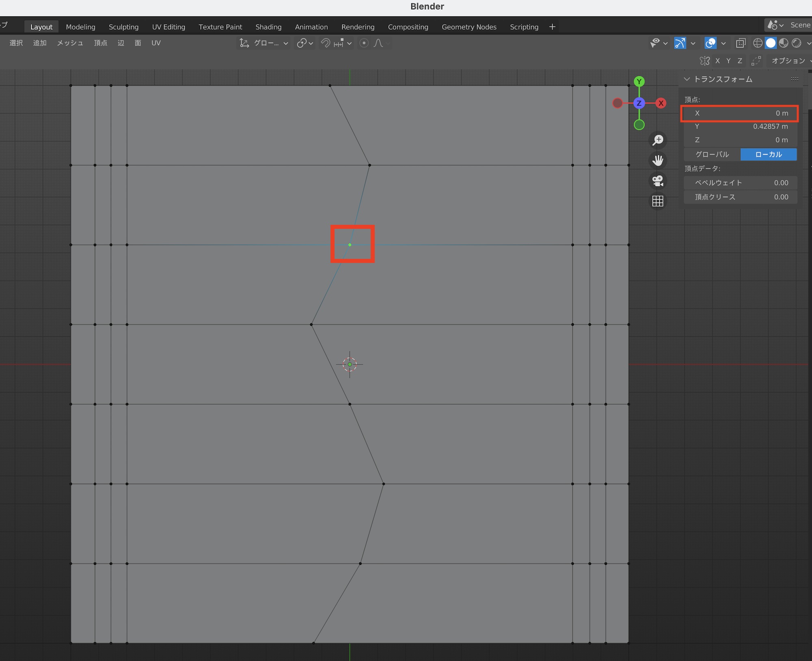
Task: Collapse the トランスフォーム panel
Action: coord(687,79)
